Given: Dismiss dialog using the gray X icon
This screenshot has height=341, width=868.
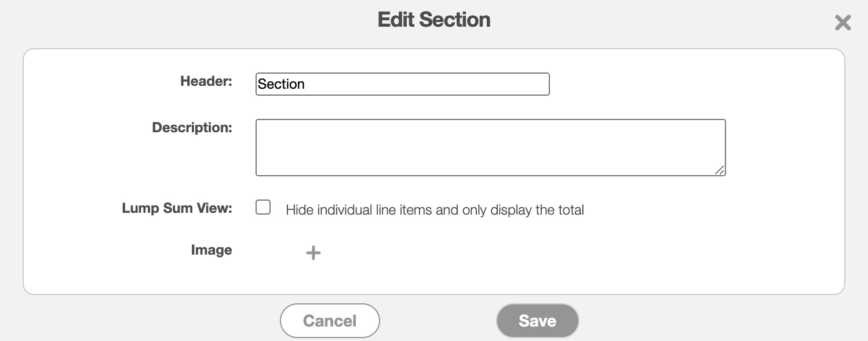Looking at the screenshot, I should point(843,23).
